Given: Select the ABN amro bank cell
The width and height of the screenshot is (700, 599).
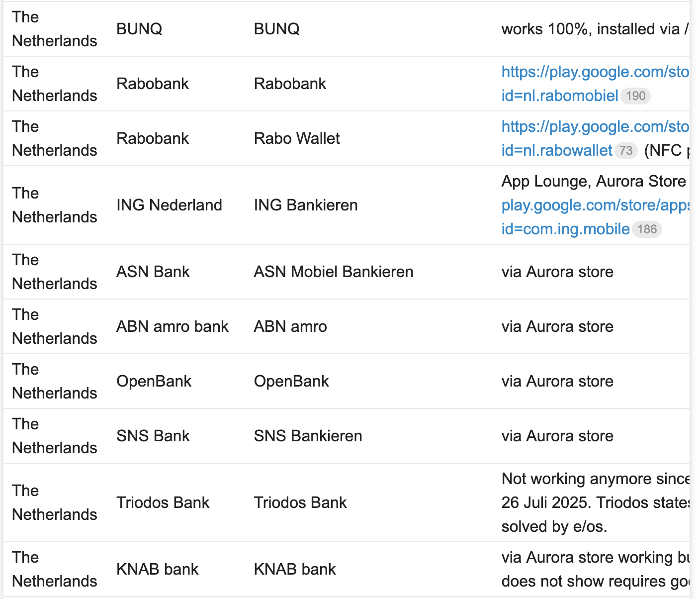Looking at the screenshot, I should point(172,326).
